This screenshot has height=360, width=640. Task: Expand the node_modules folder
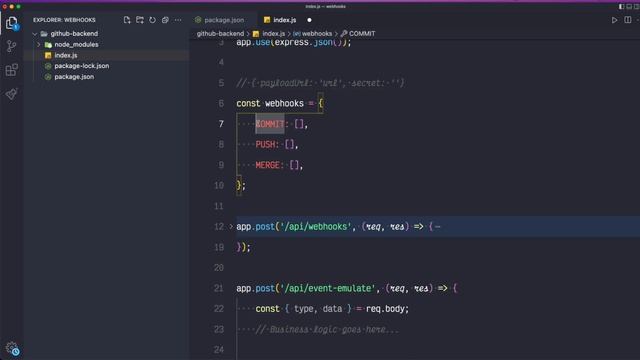[x=39, y=44]
